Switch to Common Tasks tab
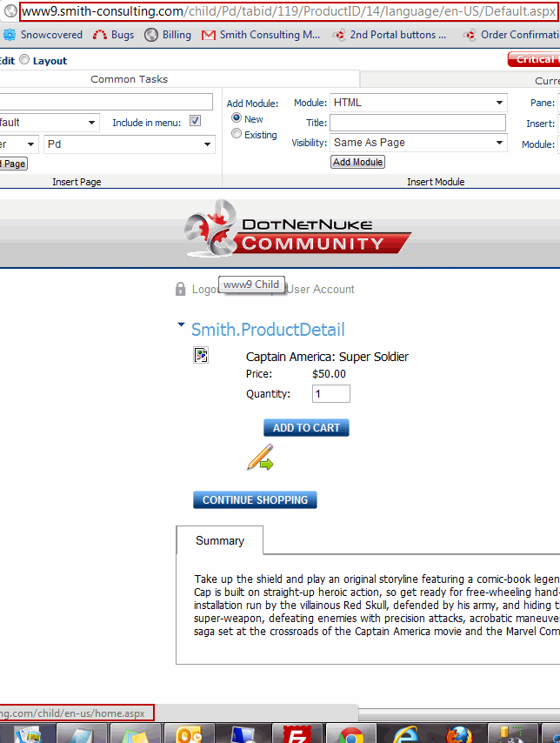The image size is (560, 743). [129, 79]
